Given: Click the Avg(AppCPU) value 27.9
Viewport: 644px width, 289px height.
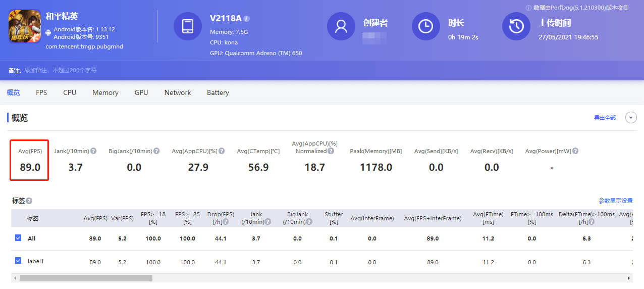Looking at the screenshot, I should (198, 167).
